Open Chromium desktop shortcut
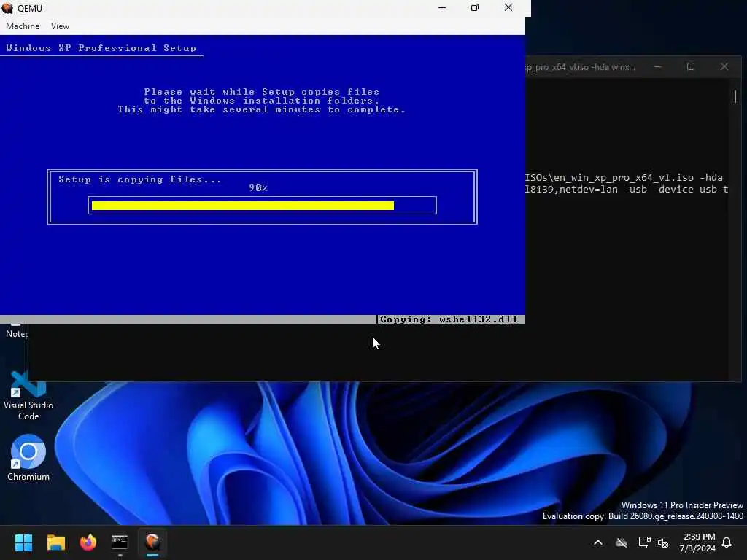This screenshot has width=747, height=560. 28,457
